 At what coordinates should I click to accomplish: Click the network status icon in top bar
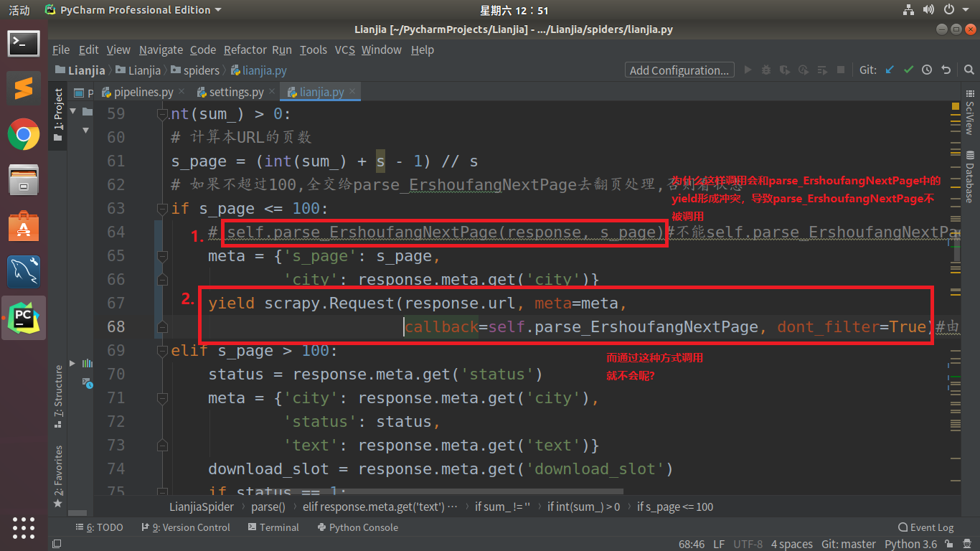908,9
